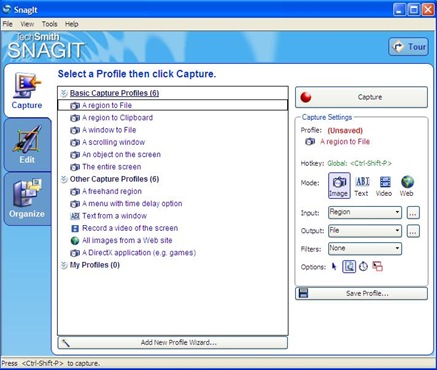Open Output properties ellipsis button
Image resolution: width=437 pixels, height=370 pixels.
coord(413,231)
